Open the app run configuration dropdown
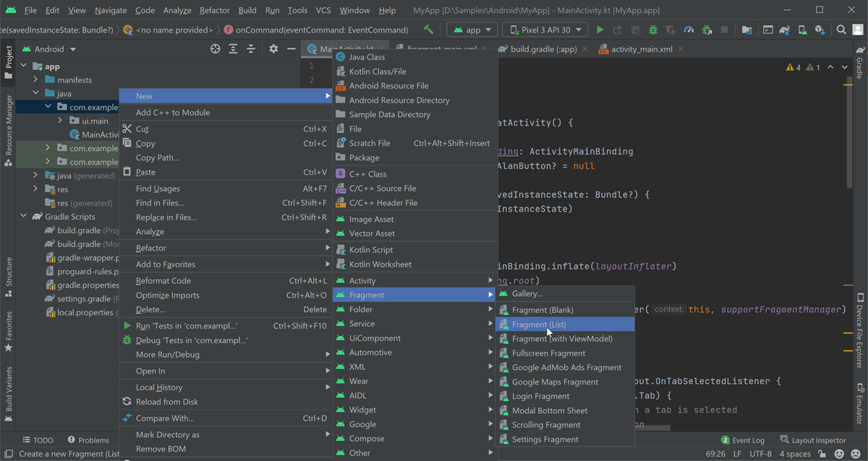Viewport: 868px width, 461px height. [472, 30]
